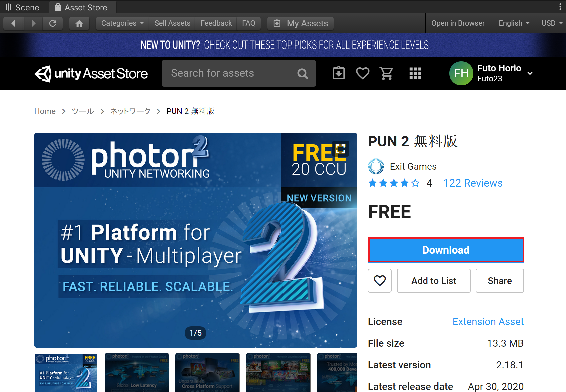
Task: Focus the Search for assets field
Action: [x=239, y=73]
